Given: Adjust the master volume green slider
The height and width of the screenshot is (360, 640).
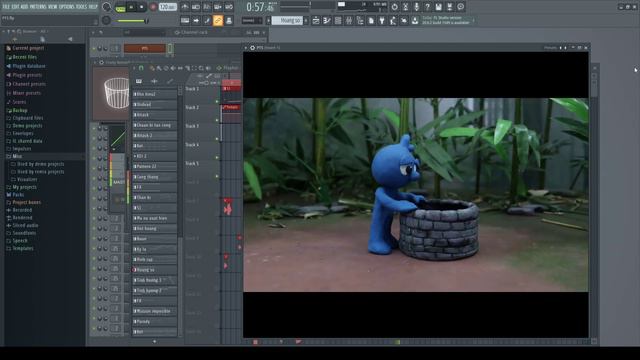Looking at the screenshot, I should (x=132, y=20).
